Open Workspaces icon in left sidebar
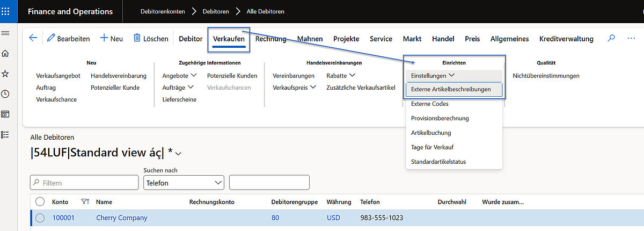Viewport: 644px width, 231px height. pos(5,114)
